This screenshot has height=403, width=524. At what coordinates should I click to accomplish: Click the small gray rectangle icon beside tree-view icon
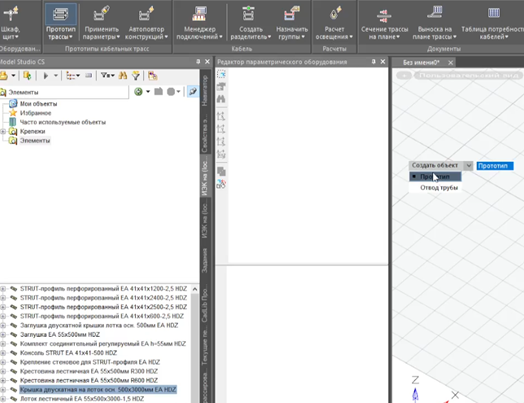pos(89,76)
